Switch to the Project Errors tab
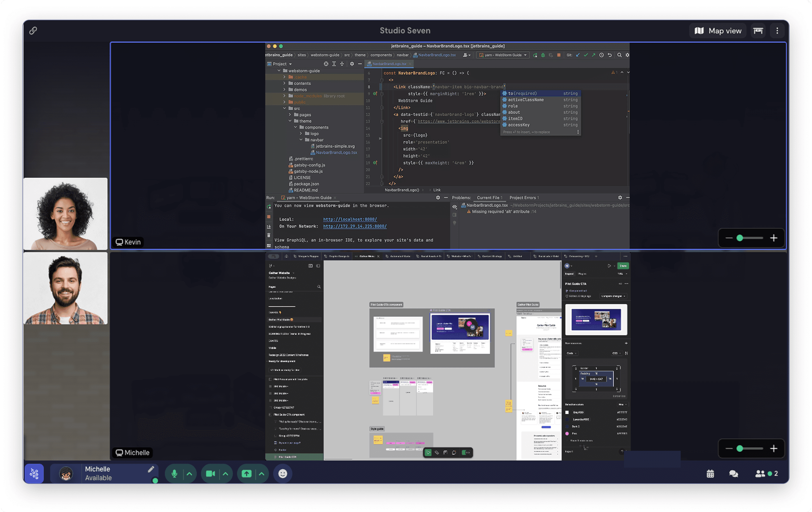Viewport: 812px width, 512px height. 524,198
